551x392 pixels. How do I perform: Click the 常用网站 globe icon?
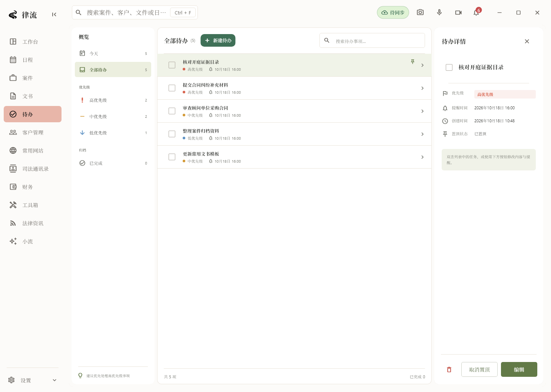pos(13,150)
